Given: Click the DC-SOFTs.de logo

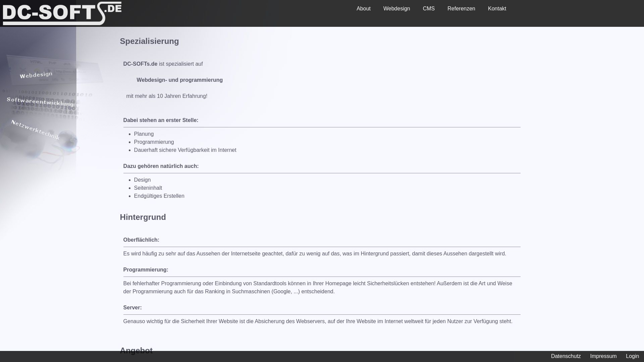Looking at the screenshot, I should [62, 13].
